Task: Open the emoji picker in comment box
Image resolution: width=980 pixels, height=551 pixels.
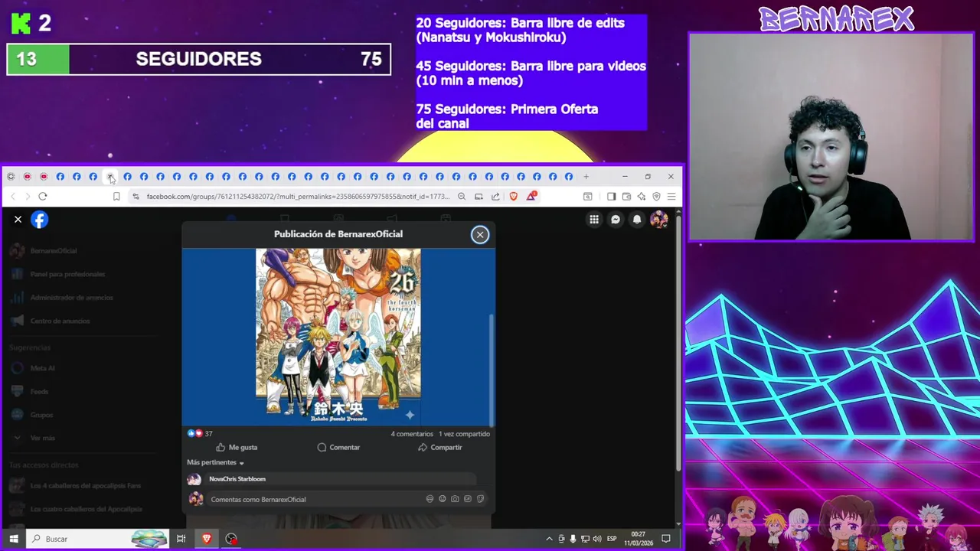Action: (x=443, y=499)
